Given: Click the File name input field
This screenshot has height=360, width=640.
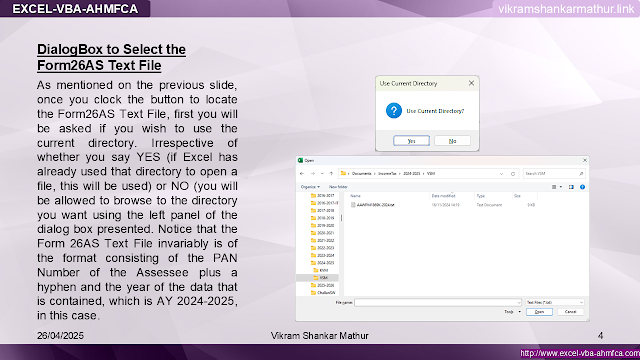Looking at the screenshot, I should [x=438, y=302].
